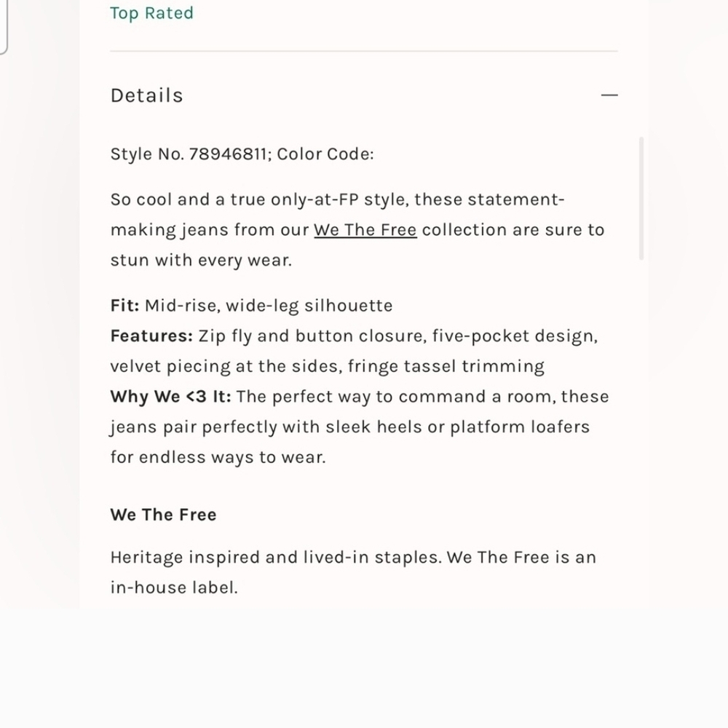Viewport: 728px width, 728px height.
Task: Click the partial box at top-left edge
Action: tap(4, 26)
